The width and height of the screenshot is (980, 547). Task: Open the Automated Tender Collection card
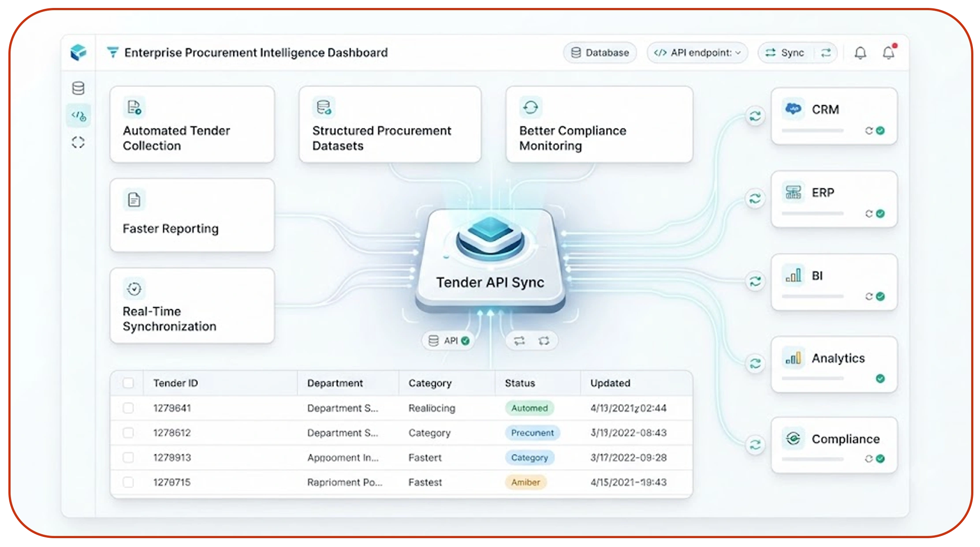(192, 124)
